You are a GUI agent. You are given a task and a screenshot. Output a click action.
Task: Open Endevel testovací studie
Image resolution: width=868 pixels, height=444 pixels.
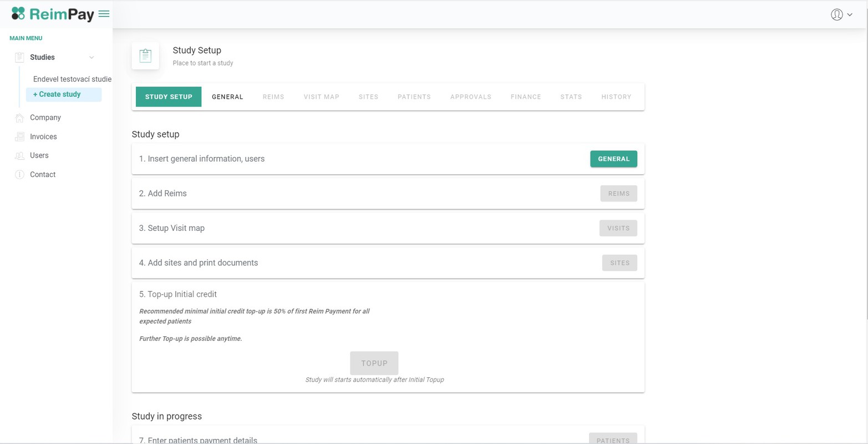72,79
